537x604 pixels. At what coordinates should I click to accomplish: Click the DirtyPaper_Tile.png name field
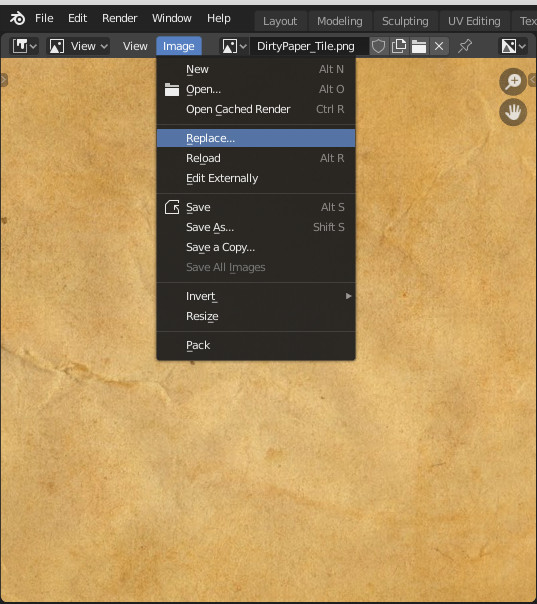[x=309, y=46]
